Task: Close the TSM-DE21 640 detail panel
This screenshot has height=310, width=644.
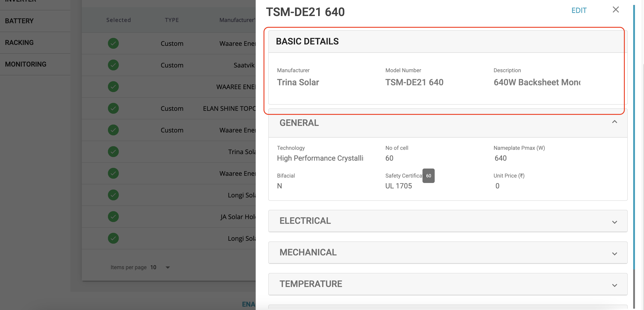Action: [x=616, y=10]
